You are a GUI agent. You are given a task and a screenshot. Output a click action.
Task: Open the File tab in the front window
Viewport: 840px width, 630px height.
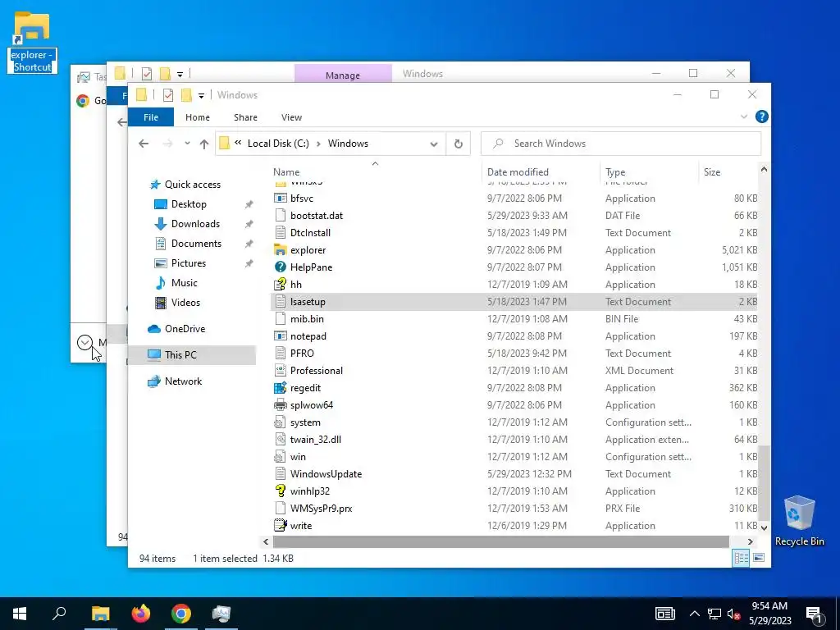click(151, 117)
